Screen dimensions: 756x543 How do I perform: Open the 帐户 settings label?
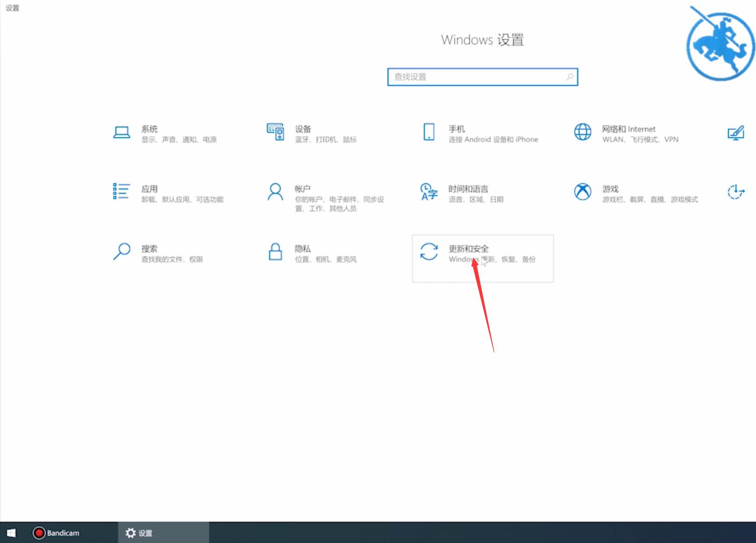point(302,189)
